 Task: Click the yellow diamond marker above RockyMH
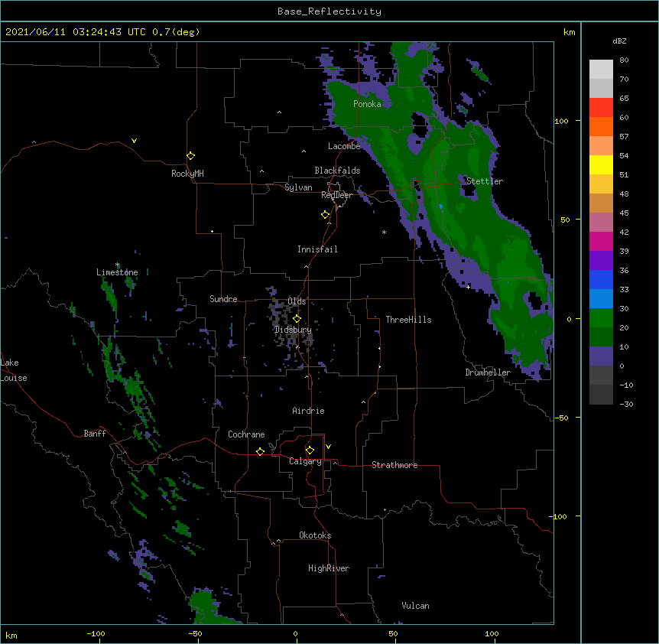(x=190, y=156)
